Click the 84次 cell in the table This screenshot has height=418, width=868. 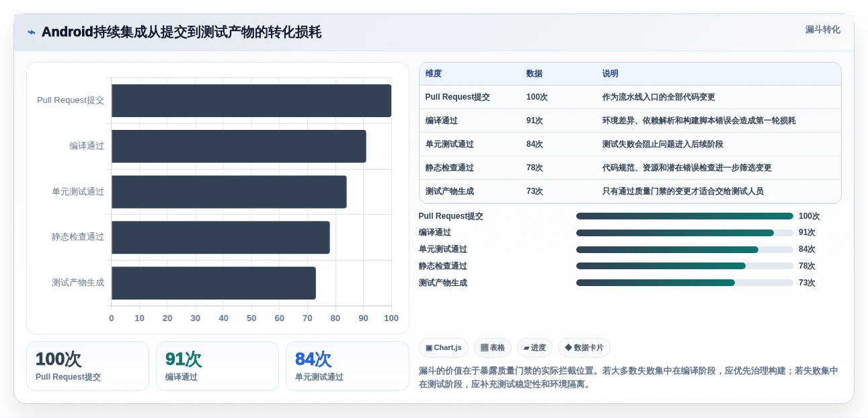[535, 144]
